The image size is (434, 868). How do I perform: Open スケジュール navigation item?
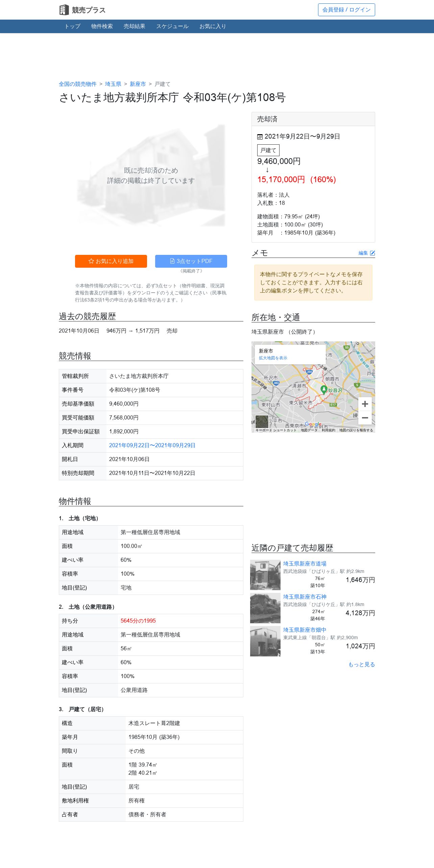pyautogui.click(x=172, y=26)
